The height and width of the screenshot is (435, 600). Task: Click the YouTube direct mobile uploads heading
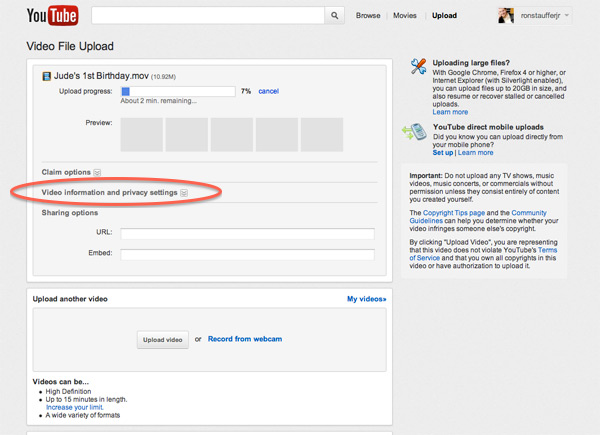[x=488, y=127]
